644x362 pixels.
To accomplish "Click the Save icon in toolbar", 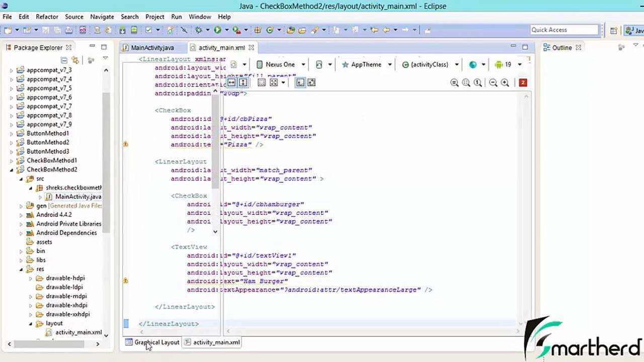I will [x=46, y=30].
